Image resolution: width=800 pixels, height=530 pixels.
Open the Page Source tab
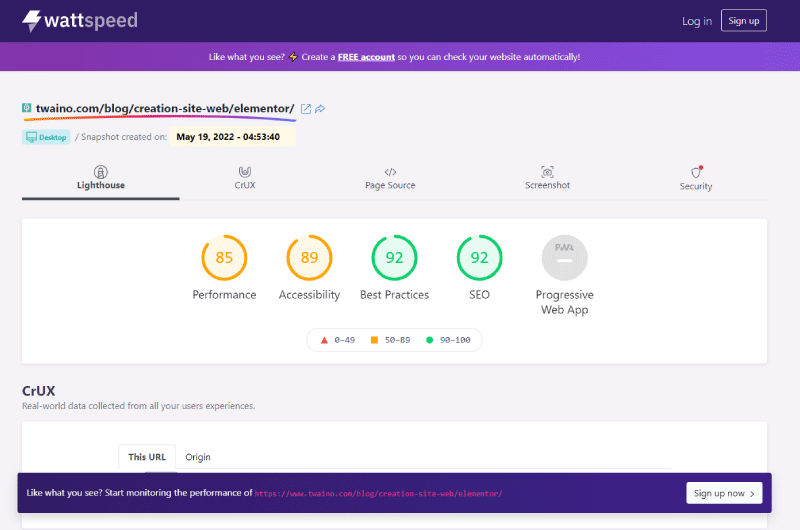pos(390,179)
